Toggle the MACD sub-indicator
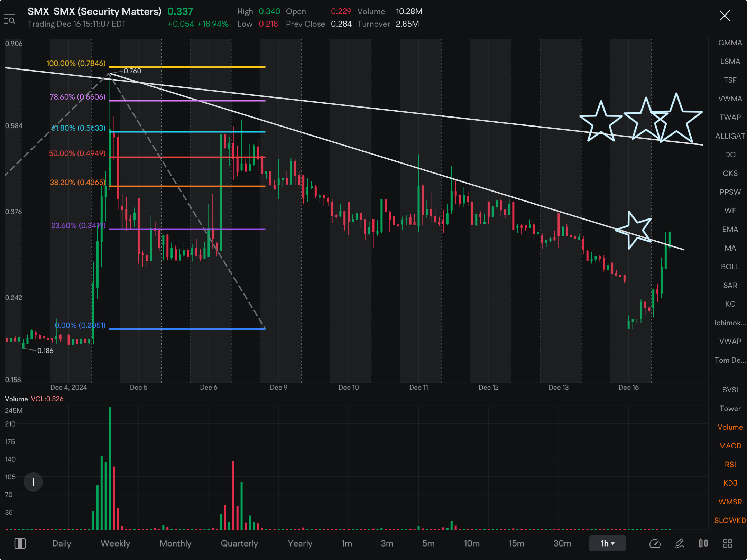747x560 pixels. point(730,446)
